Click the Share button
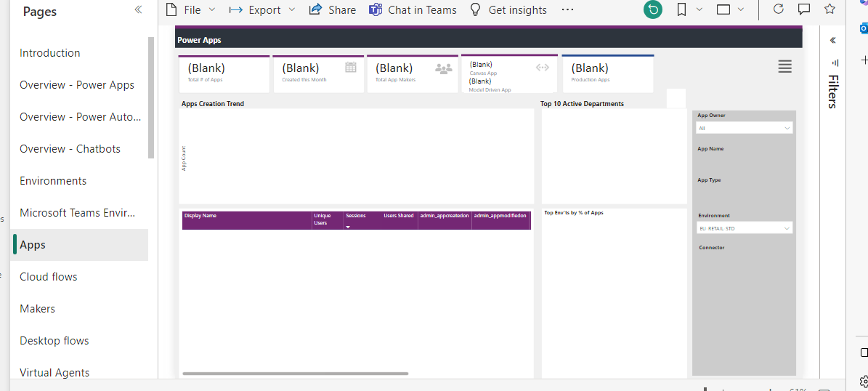The width and height of the screenshot is (868, 391). tap(333, 10)
